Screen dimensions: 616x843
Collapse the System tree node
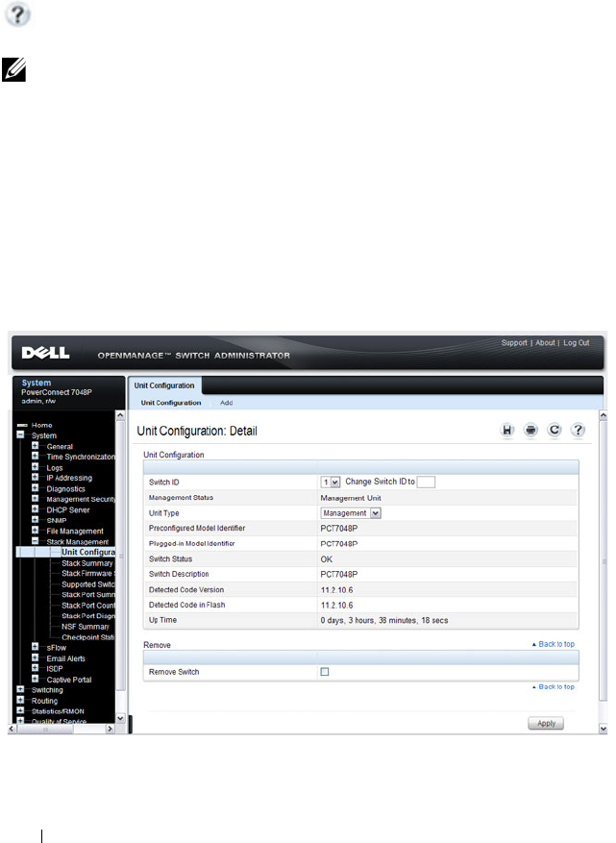tap(20, 434)
